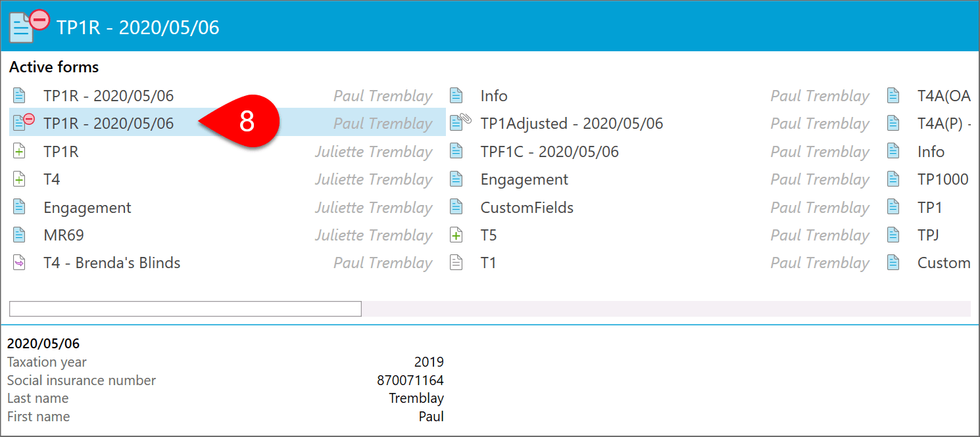
Task: Click the Juliette Tremblay name beside MR69
Action: 374,235
